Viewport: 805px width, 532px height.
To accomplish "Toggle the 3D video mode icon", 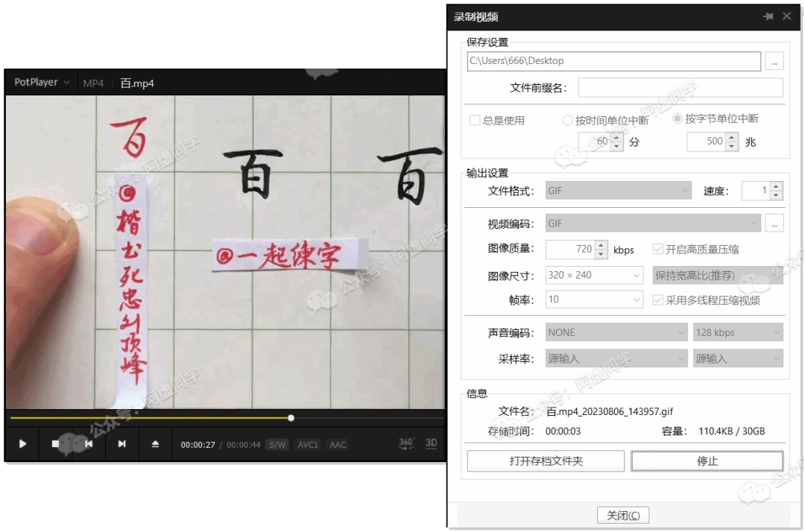I will 432,443.
